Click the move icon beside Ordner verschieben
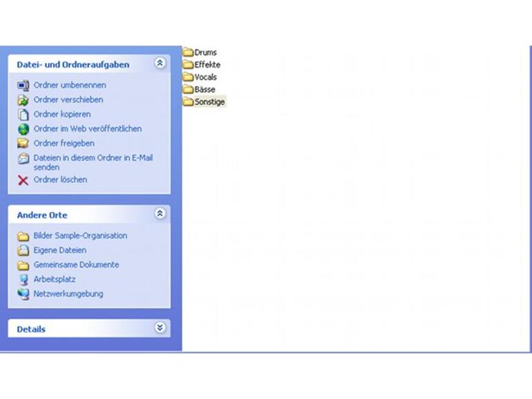The height and width of the screenshot is (399, 532). 23,100
